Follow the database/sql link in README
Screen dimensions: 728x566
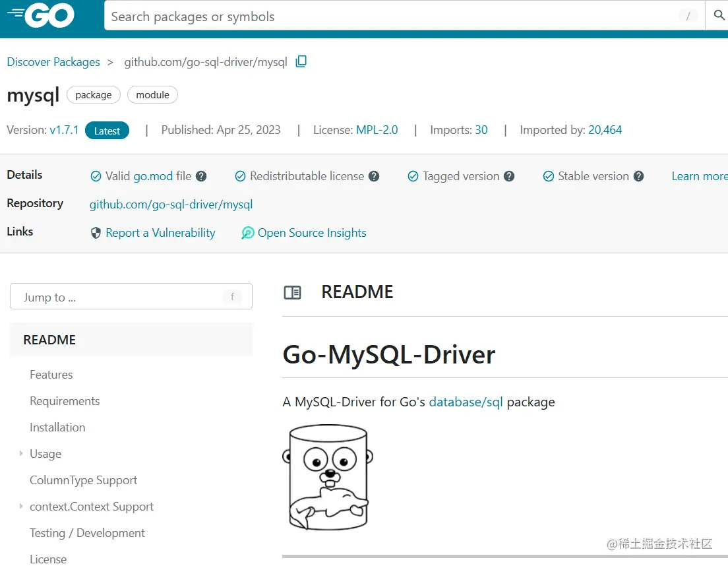point(466,402)
